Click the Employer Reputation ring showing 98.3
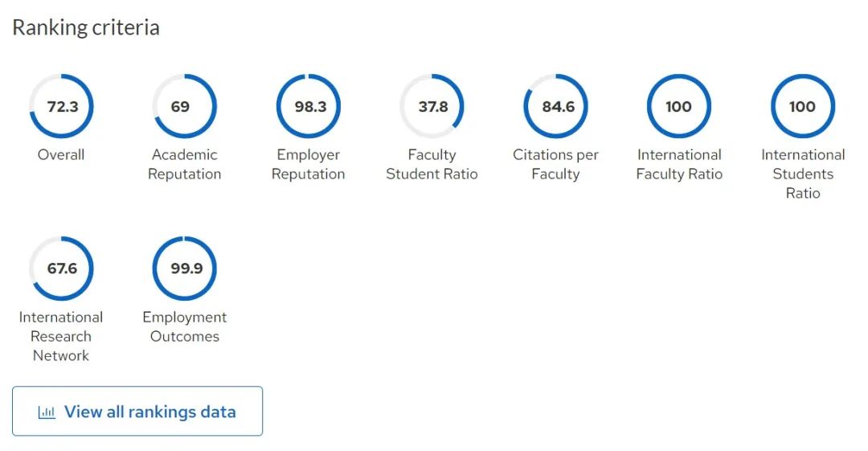The width and height of the screenshot is (868, 451). click(x=309, y=106)
